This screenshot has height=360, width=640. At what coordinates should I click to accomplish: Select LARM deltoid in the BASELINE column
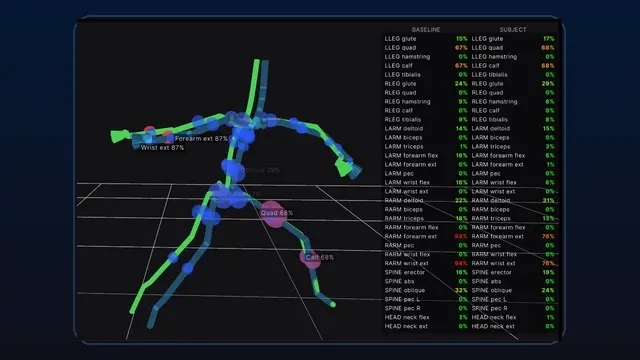(426, 129)
